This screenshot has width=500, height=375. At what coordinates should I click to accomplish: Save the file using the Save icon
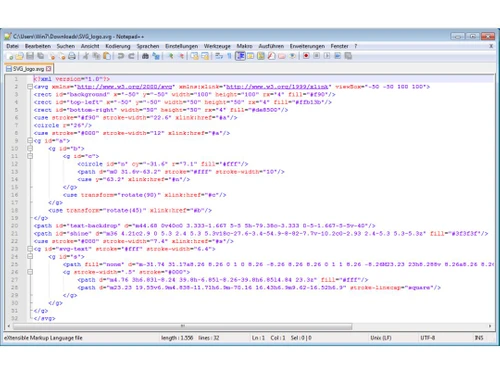(x=30, y=56)
